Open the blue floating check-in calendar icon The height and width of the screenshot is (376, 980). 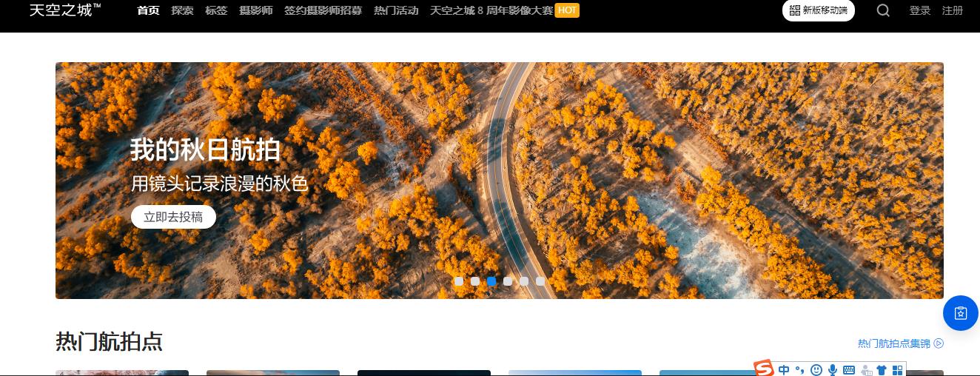pos(961,313)
